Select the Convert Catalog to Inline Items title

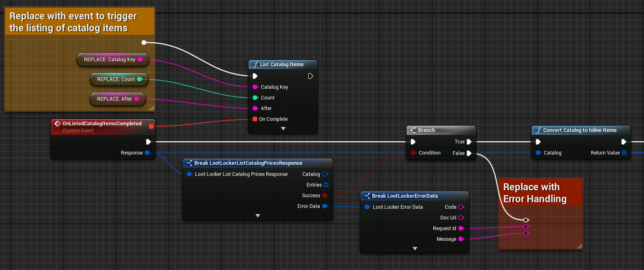[x=579, y=130]
